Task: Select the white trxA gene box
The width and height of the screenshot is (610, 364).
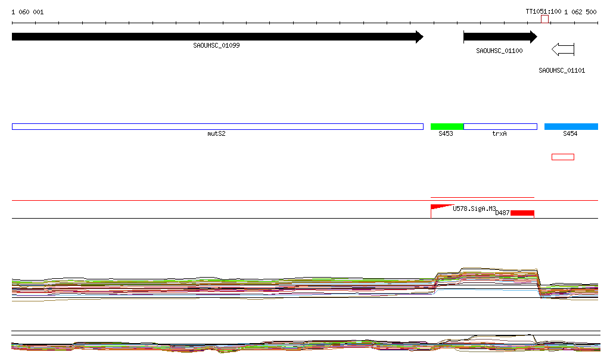Action: tap(500, 126)
